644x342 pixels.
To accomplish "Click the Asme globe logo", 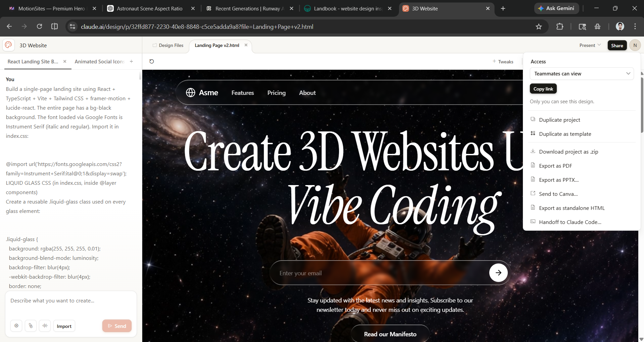I will tap(191, 93).
